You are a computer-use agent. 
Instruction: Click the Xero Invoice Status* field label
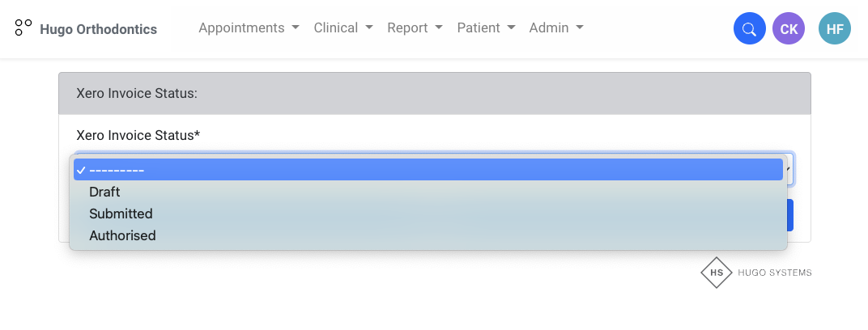point(138,135)
